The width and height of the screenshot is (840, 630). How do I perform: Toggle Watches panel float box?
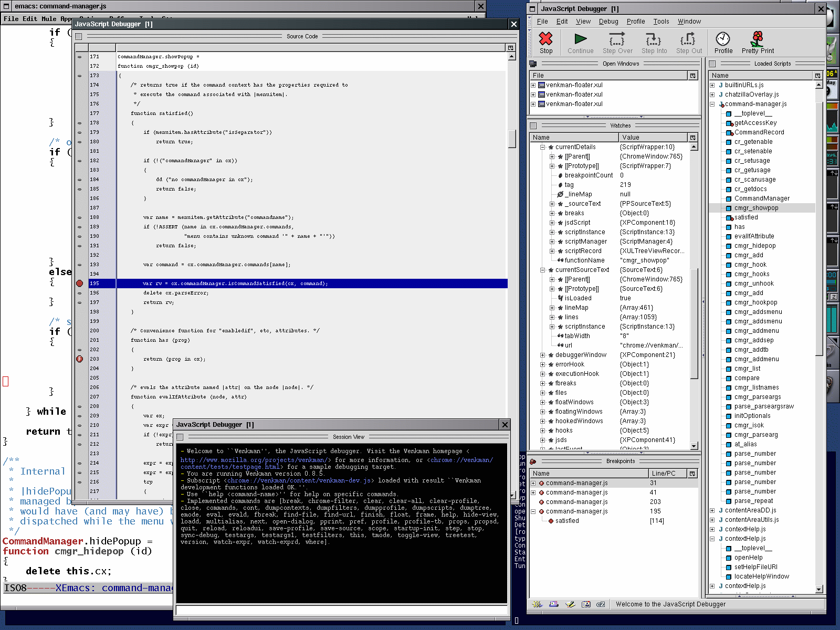click(x=533, y=126)
